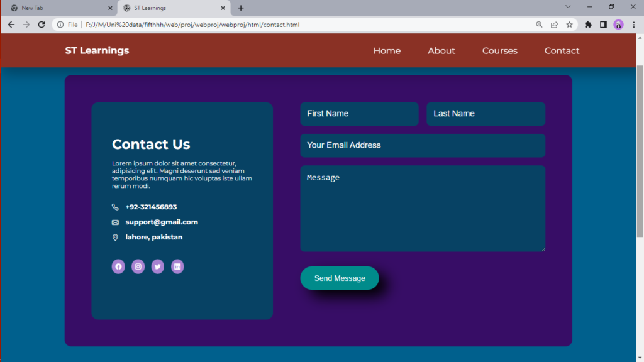Open the Instagram social icon

tap(138, 266)
